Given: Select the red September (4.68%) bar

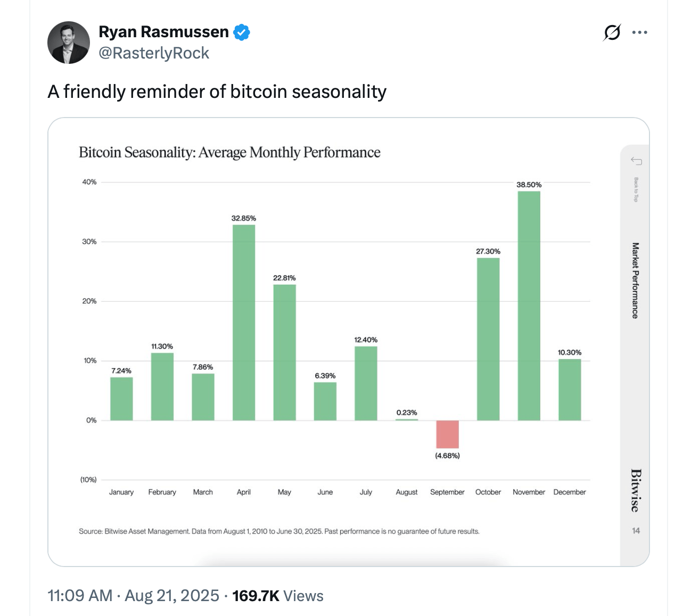Looking at the screenshot, I should pyautogui.click(x=447, y=434).
